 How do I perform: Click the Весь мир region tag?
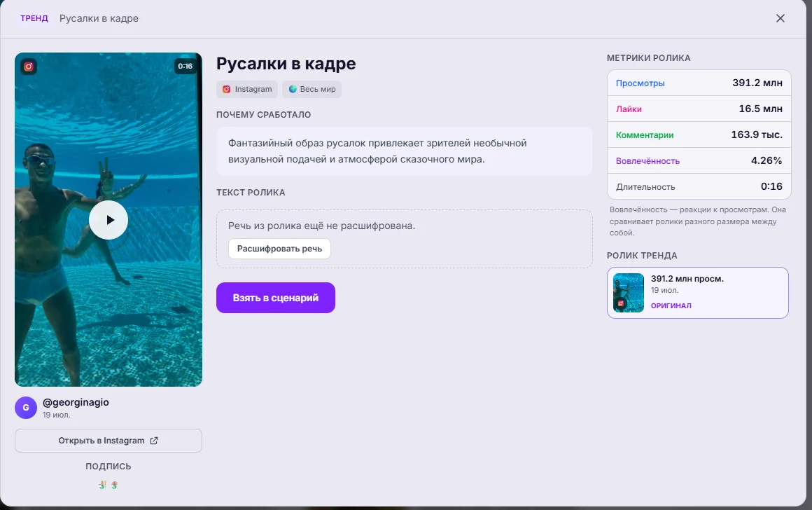click(x=311, y=89)
